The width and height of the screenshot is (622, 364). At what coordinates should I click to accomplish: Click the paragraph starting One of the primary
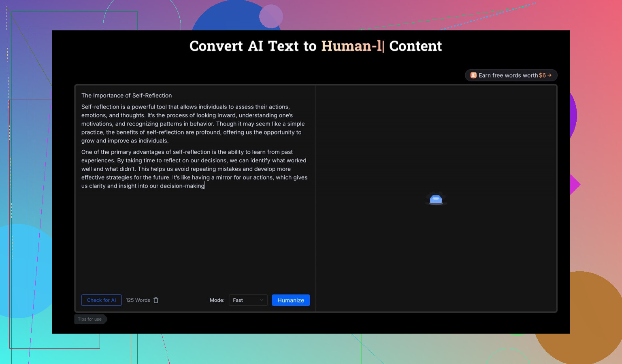point(194,169)
